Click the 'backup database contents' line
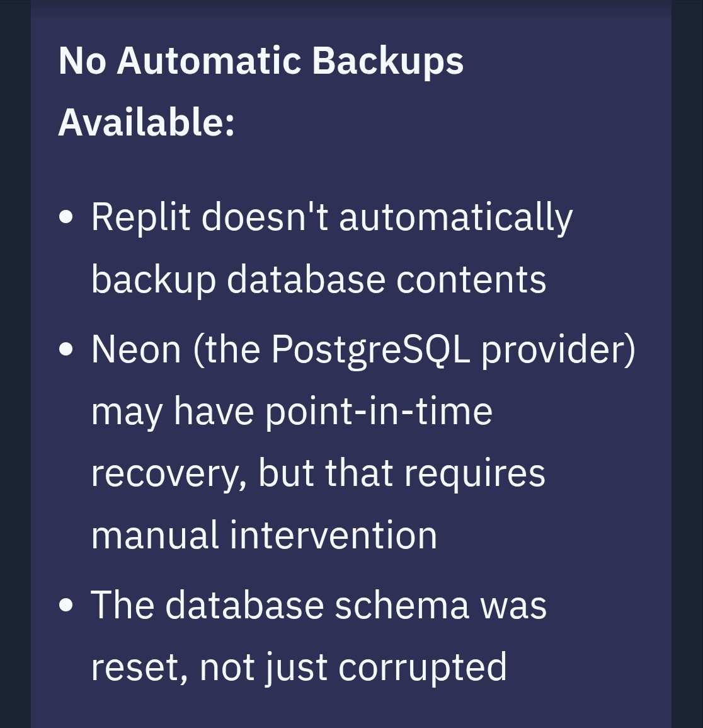Screen dimensions: 703x728 [318, 279]
